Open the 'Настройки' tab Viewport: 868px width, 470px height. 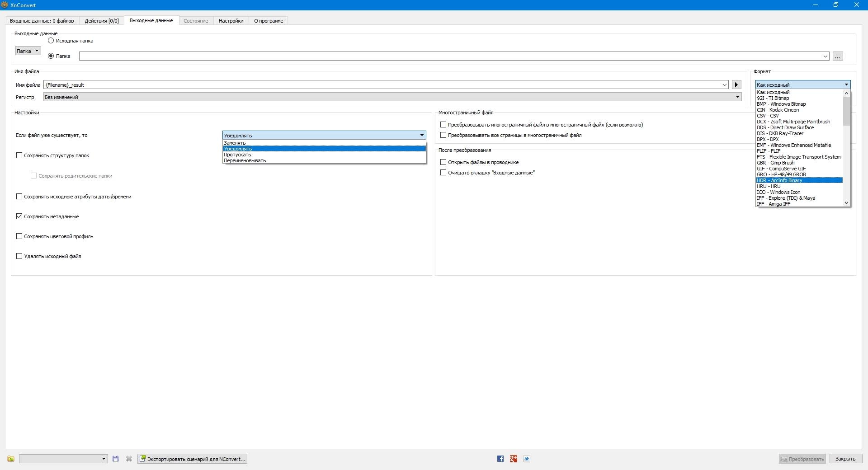[x=231, y=21]
